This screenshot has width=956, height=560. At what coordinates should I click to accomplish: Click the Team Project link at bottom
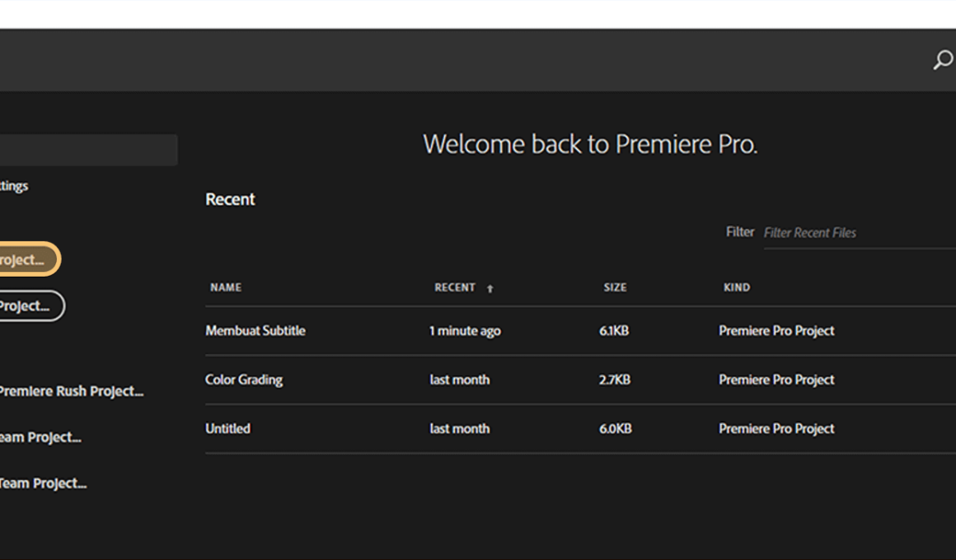pyautogui.click(x=43, y=483)
